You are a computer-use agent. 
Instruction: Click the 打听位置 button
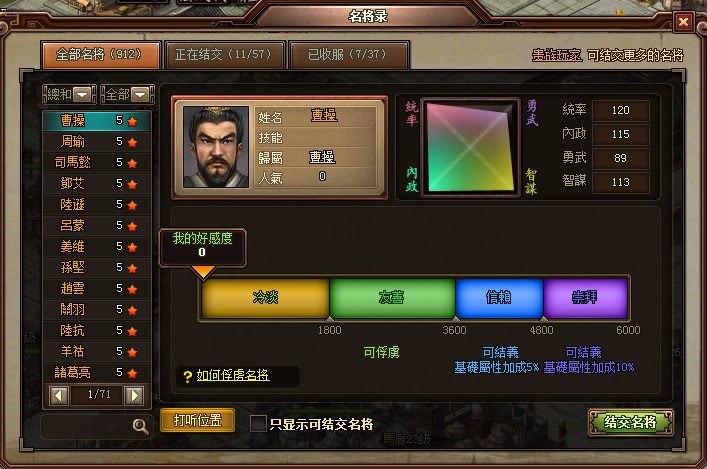(x=197, y=420)
